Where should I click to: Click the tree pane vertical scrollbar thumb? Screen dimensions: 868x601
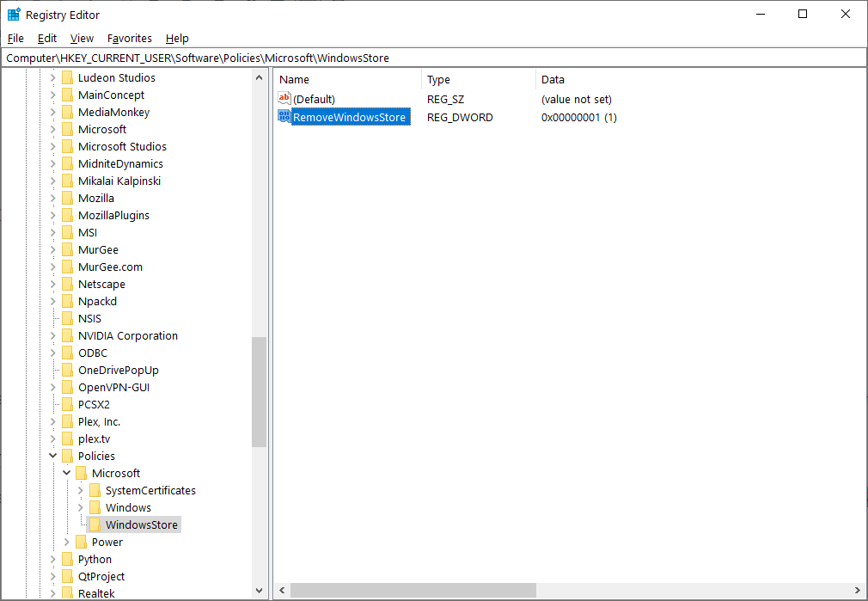pyautogui.click(x=259, y=391)
